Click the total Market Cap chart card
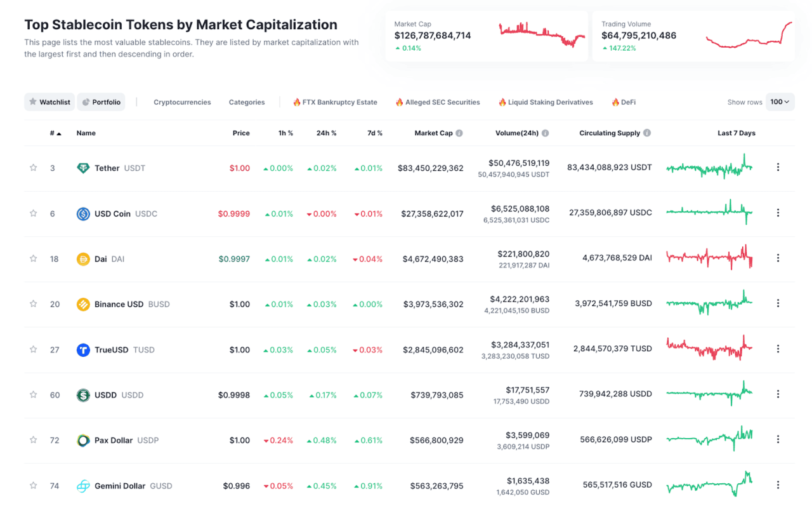 click(487, 36)
